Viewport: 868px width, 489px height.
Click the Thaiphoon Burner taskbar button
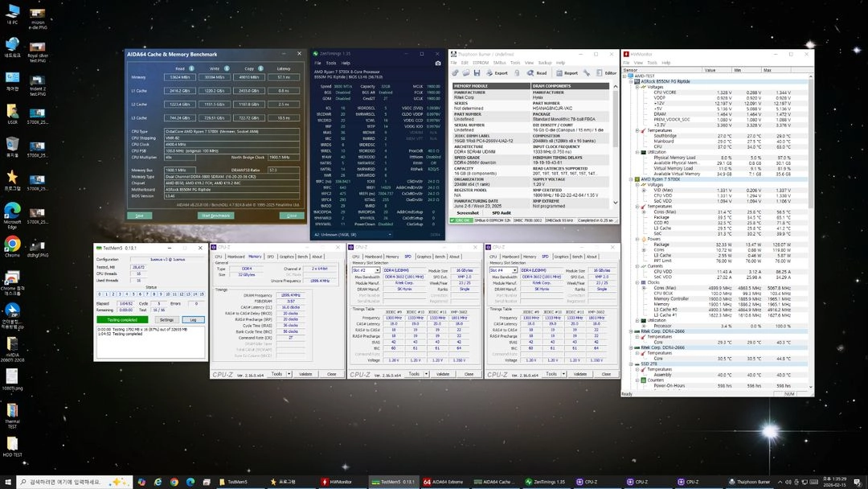coord(750,482)
